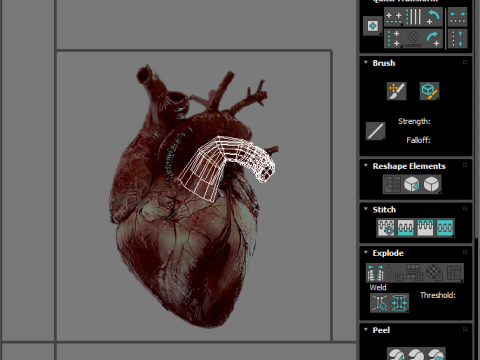Collapse the Explode rollout triangle

click(366, 252)
